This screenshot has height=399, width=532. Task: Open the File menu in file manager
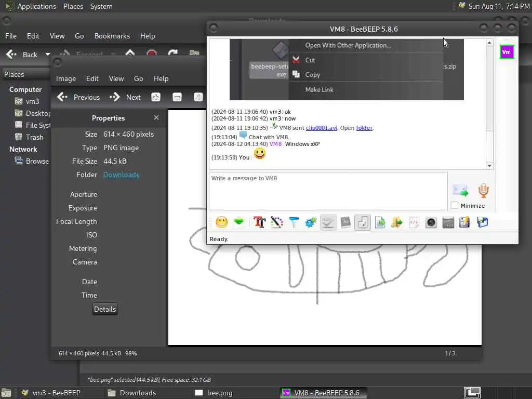11,36
